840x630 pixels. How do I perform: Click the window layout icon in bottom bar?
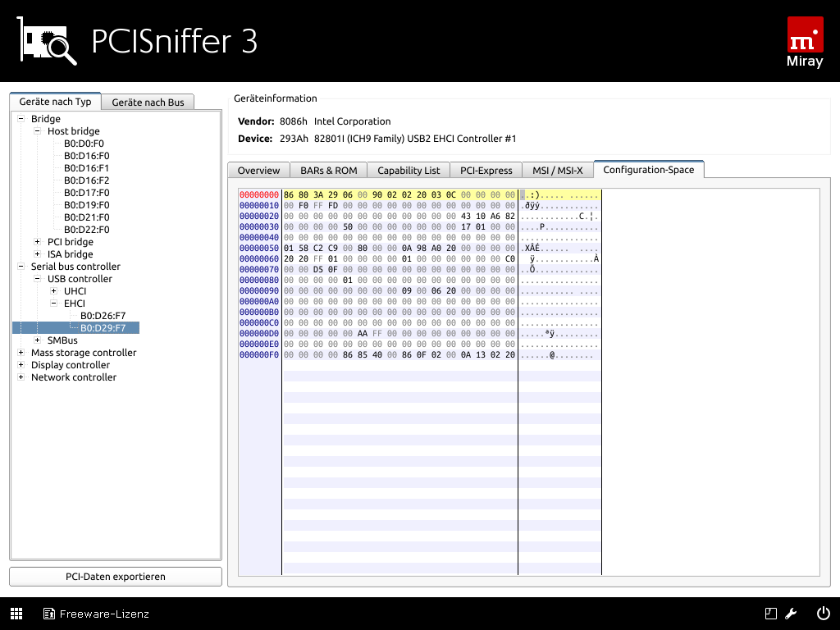[x=770, y=614]
